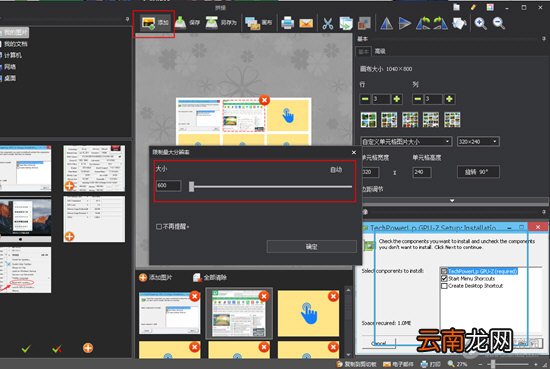
Task: Click the cell height field showing 240
Action: (x=422, y=172)
